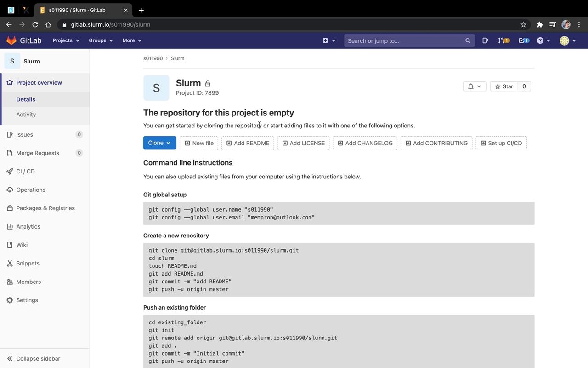588x368 pixels.
Task: Click the Operations sidebar icon
Action: (x=10, y=190)
